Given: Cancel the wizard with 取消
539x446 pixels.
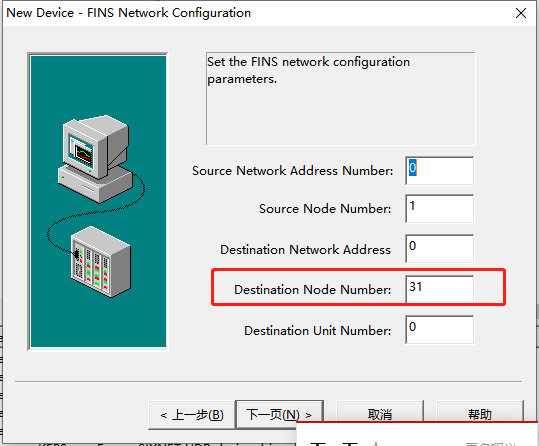Looking at the screenshot, I should tap(380, 415).
